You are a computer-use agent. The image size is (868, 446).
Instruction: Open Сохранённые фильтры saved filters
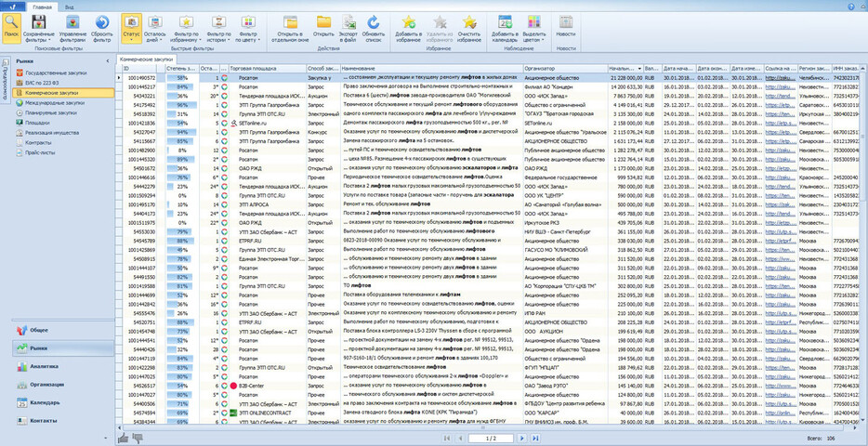coord(39,30)
